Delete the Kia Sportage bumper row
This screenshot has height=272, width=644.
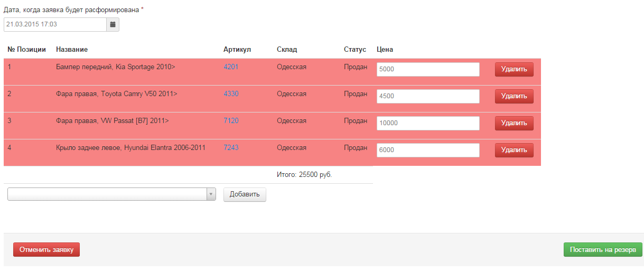click(514, 69)
